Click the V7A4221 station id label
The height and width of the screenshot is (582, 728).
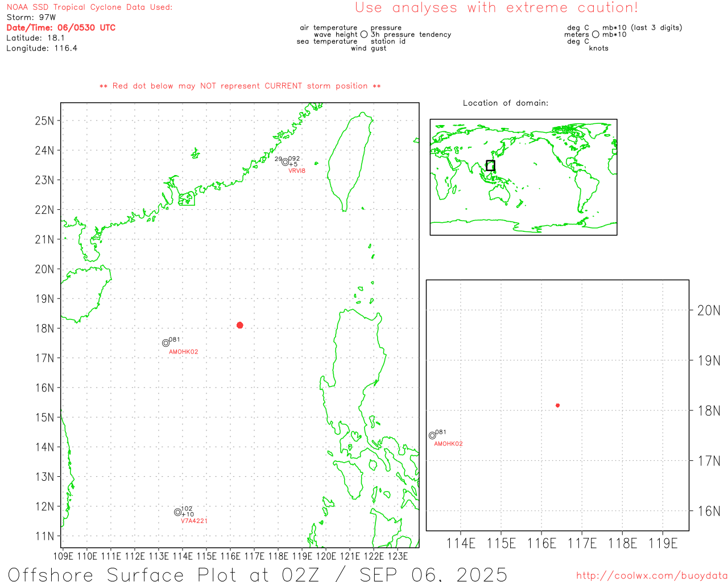pyautogui.click(x=195, y=521)
